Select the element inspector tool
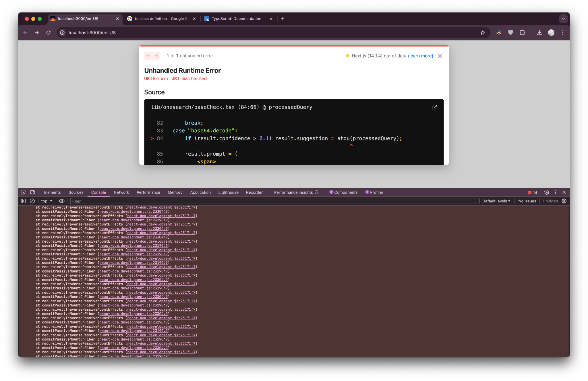This screenshot has height=381, width=588. point(23,192)
